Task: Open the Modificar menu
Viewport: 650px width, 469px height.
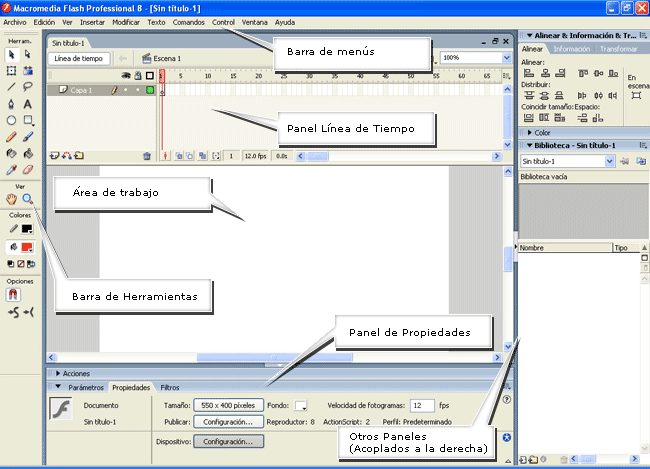Action: pos(126,22)
